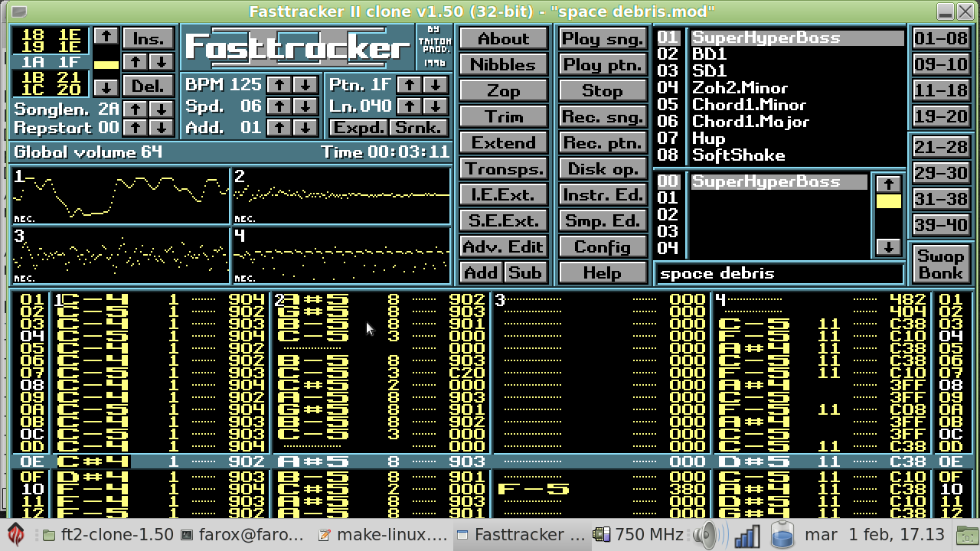Select instrument bank 09-10
Viewport: 980px width, 551px height.
coord(940,65)
